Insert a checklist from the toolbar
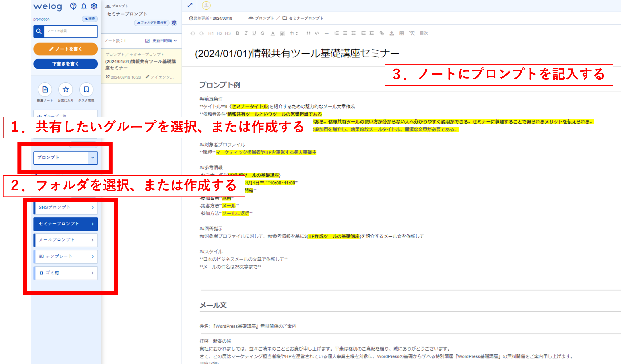 point(353,33)
